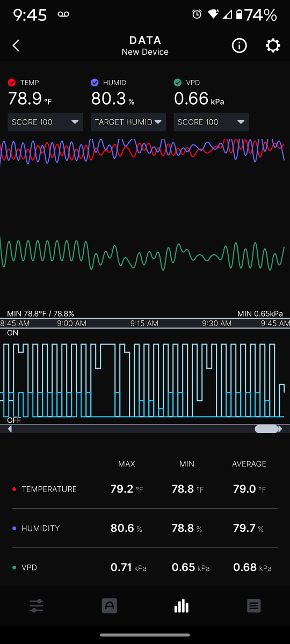
Task: Open the settings gear
Action: [273, 46]
